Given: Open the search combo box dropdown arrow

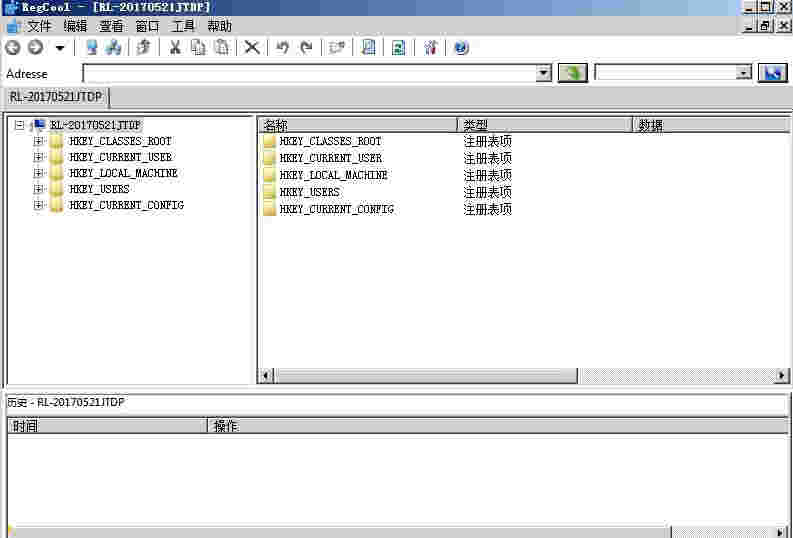Looking at the screenshot, I should click(743, 73).
